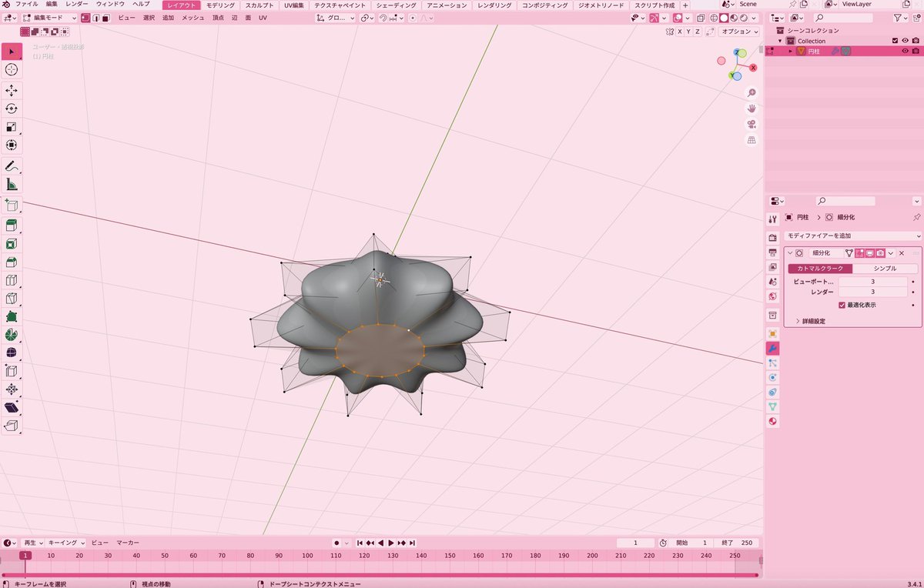Screen dimensions: 924x588
Task: Toggle 細分化 modifier render camera
Action: (x=879, y=252)
